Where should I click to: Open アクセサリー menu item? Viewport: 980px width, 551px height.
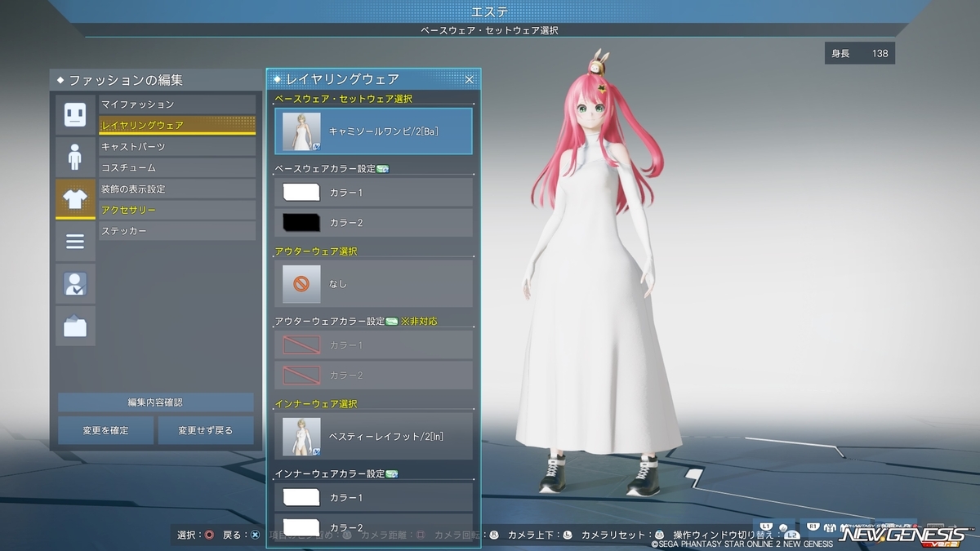(177, 211)
